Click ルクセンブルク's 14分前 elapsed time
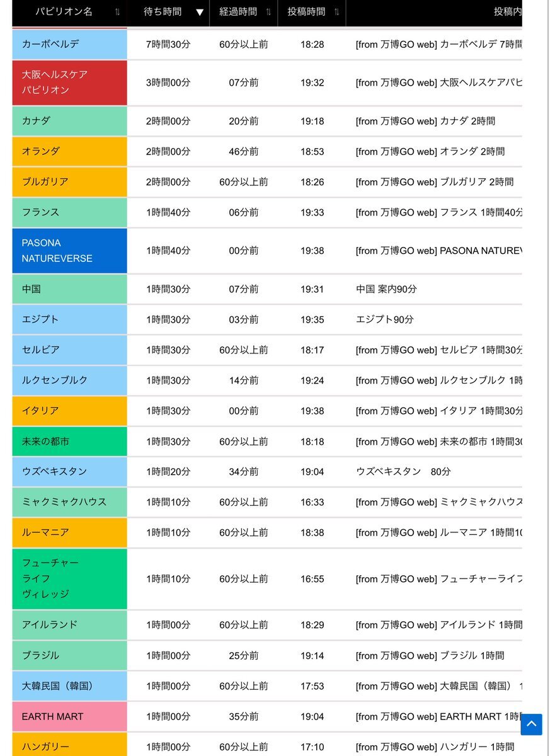Image resolution: width=555 pixels, height=756 pixels. coord(244,381)
